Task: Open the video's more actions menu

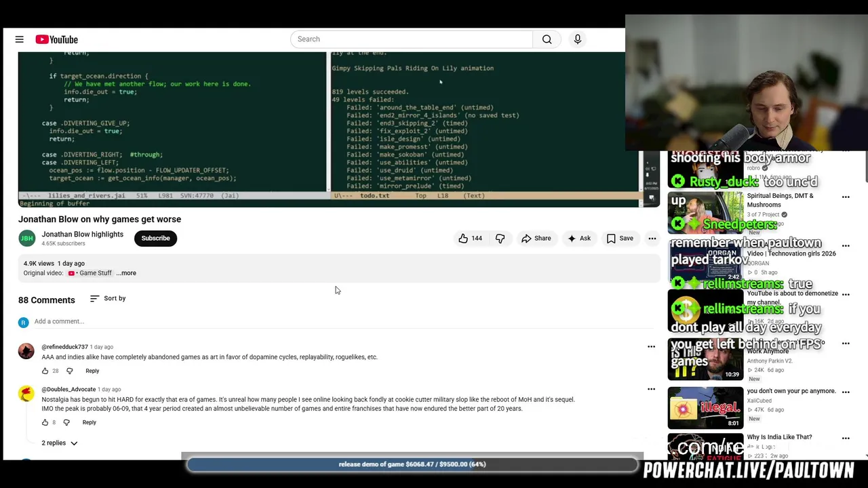Action: 652,239
